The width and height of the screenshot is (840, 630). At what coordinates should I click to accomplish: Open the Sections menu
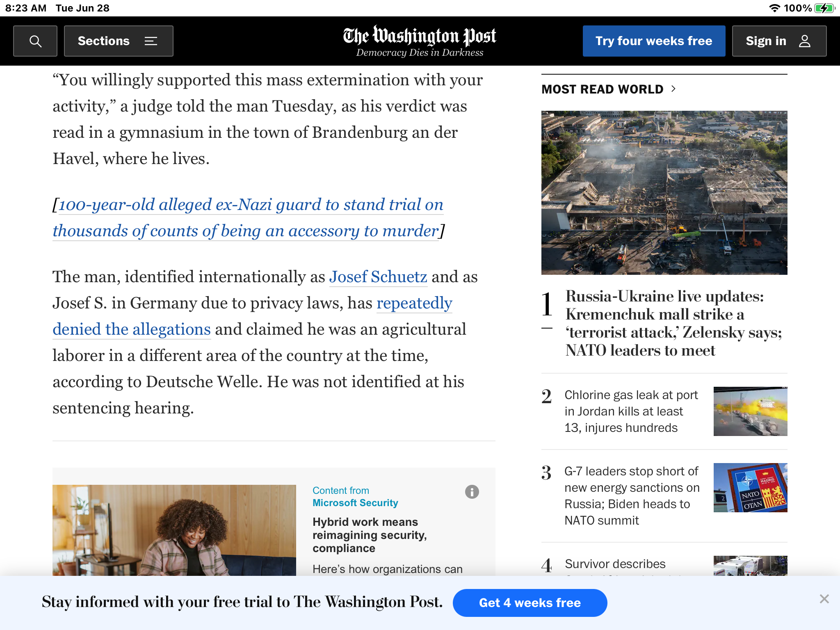pyautogui.click(x=118, y=41)
